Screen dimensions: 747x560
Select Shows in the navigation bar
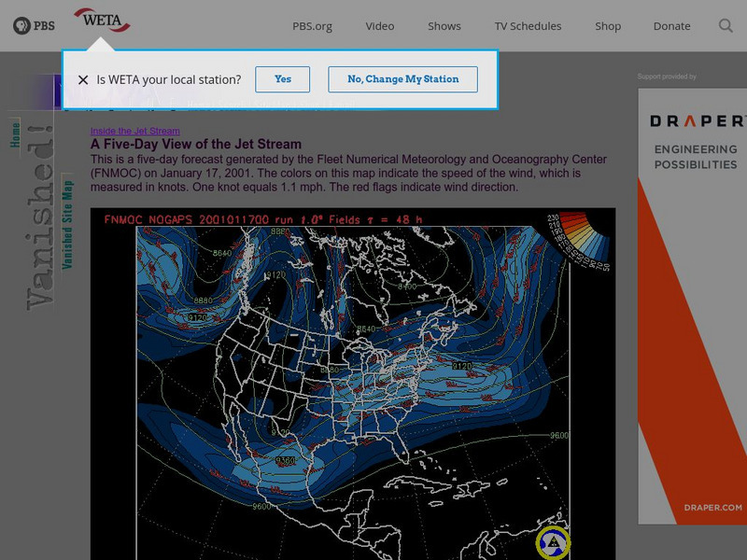click(444, 26)
